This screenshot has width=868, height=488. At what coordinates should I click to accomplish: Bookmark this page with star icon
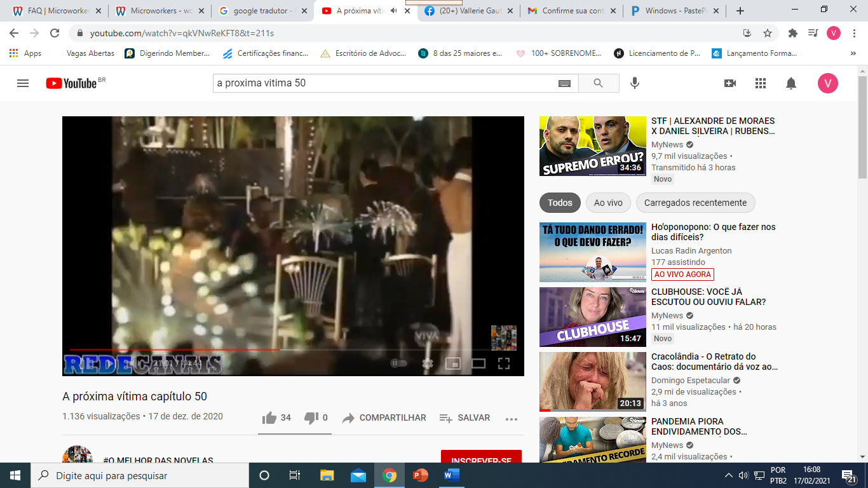(x=768, y=33)
